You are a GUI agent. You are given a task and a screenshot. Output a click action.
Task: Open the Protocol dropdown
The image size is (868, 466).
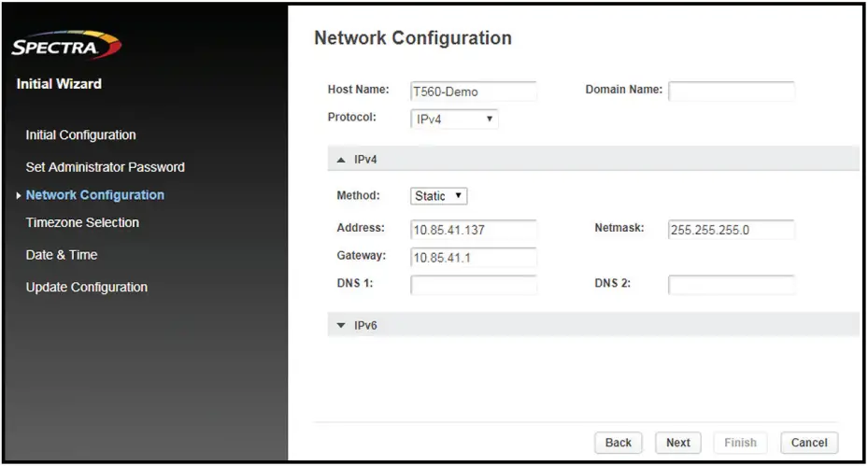click(454, 119)
